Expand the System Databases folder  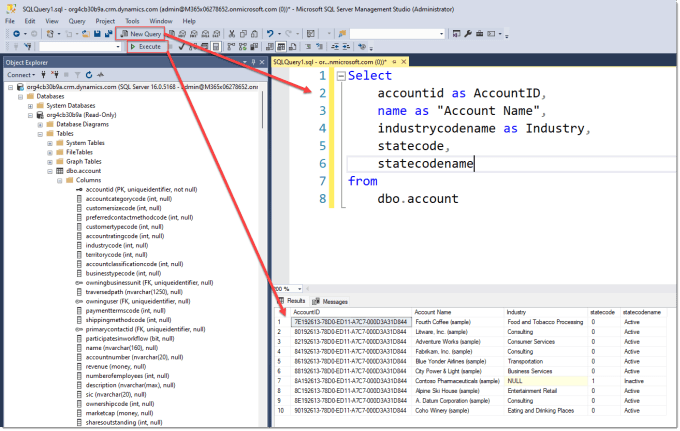click(x=30, y=106)
